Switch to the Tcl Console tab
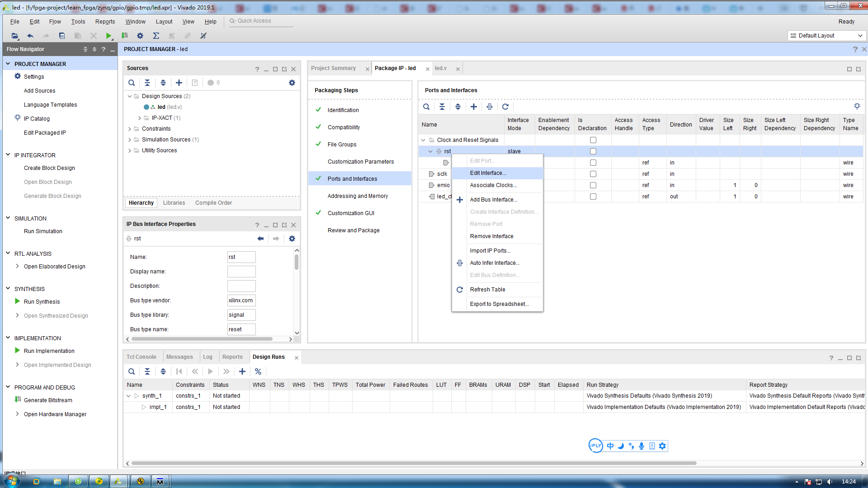The image size is (868, 488). (x=141, y=357)
